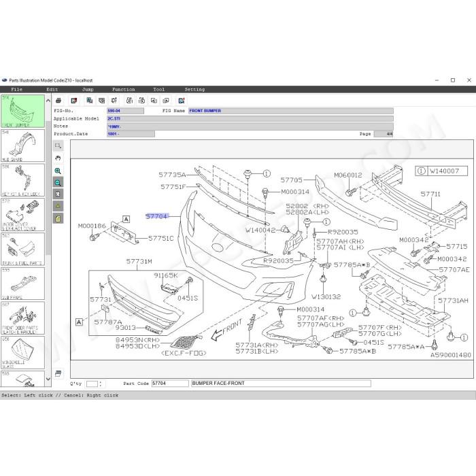Select the MUD GUARD thumbnail
This screenshot has width=476, height=476.
22,146
